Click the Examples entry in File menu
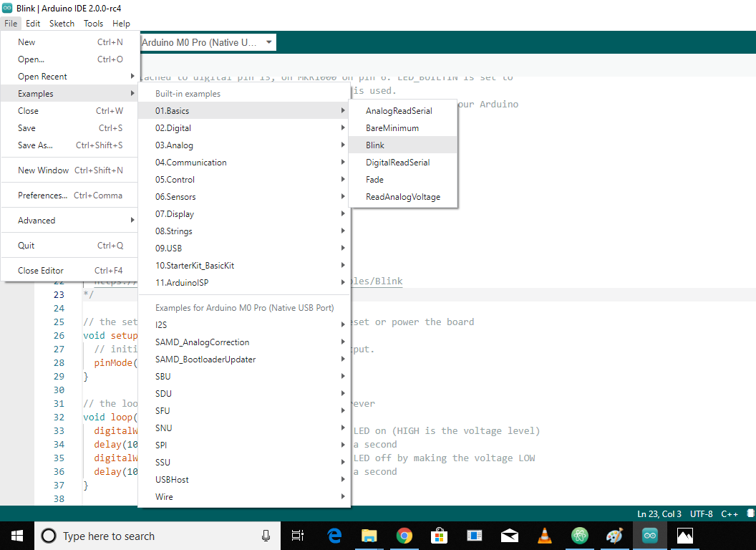Image resolution: width=756 pixels, height=550 pixels. pyautogui.click(x=70, y=94)
